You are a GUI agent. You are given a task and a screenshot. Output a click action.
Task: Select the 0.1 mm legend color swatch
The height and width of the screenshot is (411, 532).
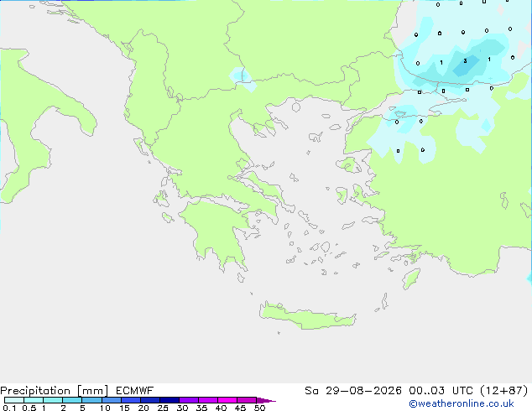click(x=14, y=400)
